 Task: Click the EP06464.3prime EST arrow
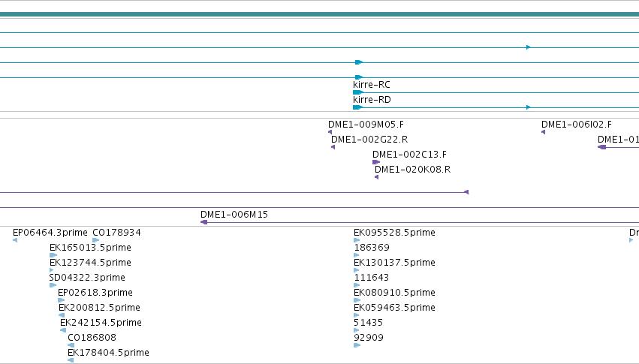coord(15,240)
